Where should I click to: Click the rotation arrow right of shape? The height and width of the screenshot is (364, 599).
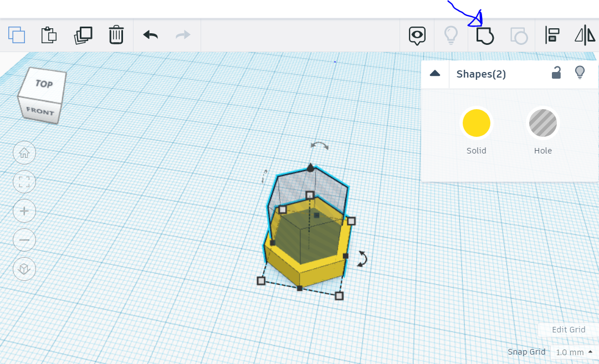click(x=362, y=259)
